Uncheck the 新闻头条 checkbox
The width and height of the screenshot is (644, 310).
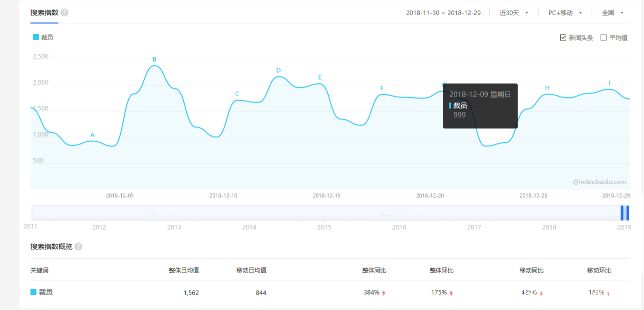[x=563, y=37]
